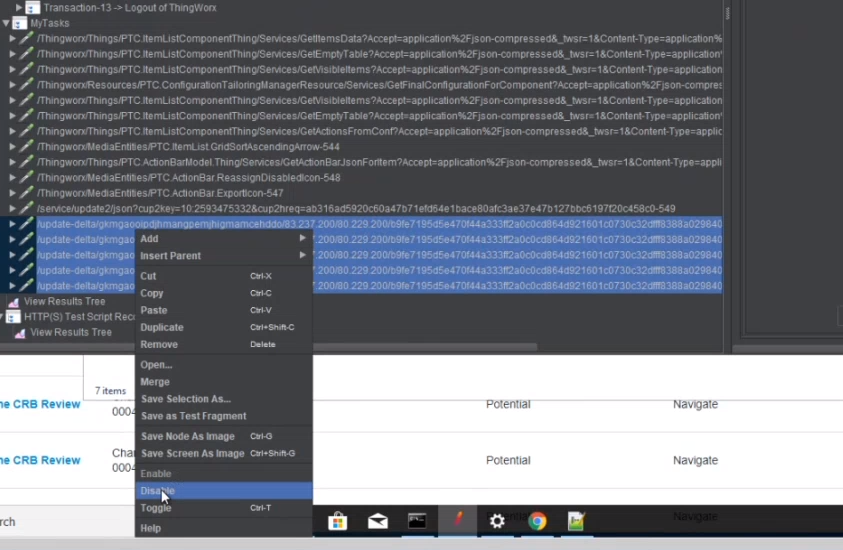This screenshot has height=550, width=843.
Task: Choose Save as Test Fragment
Action: 223,416
